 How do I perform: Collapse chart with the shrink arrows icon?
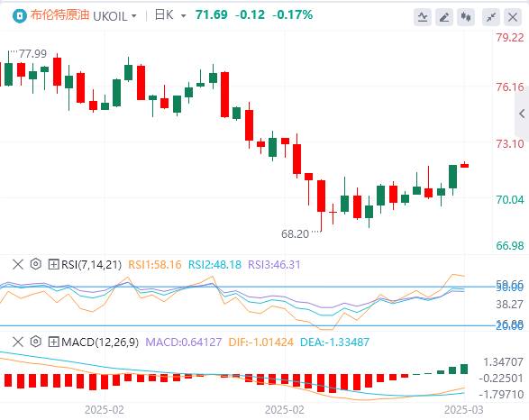491,17
